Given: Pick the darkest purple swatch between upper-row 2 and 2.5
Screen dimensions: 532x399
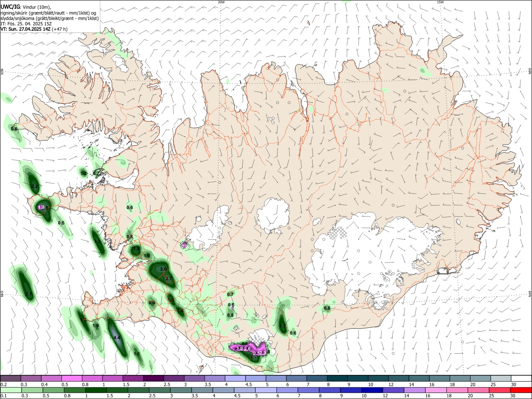Looking at the screenshot, I should point(153,379).
